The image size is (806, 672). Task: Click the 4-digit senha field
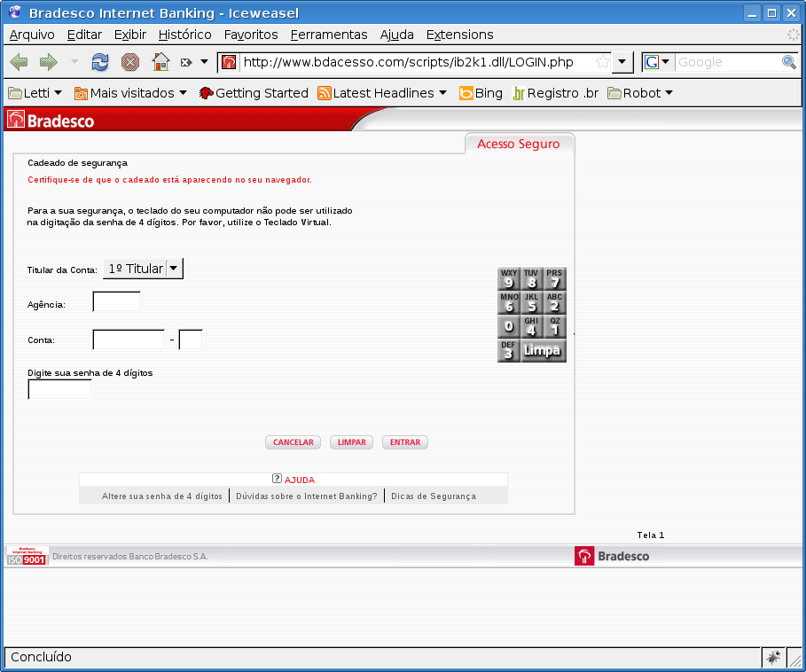[59, 389]
